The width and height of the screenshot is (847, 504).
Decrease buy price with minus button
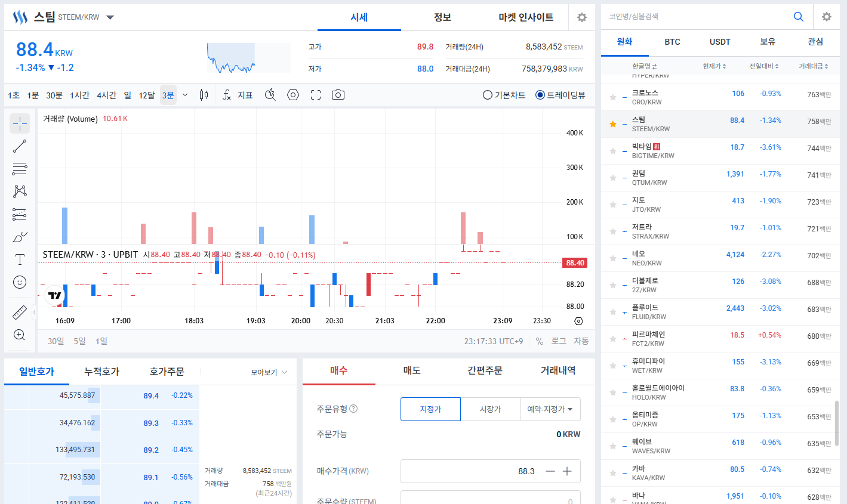point(550,471)
